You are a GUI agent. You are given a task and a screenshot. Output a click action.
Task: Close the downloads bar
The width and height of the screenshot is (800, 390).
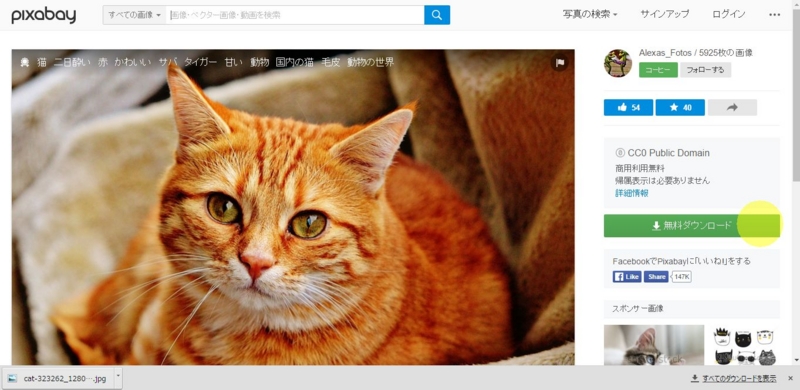(790, 378)
